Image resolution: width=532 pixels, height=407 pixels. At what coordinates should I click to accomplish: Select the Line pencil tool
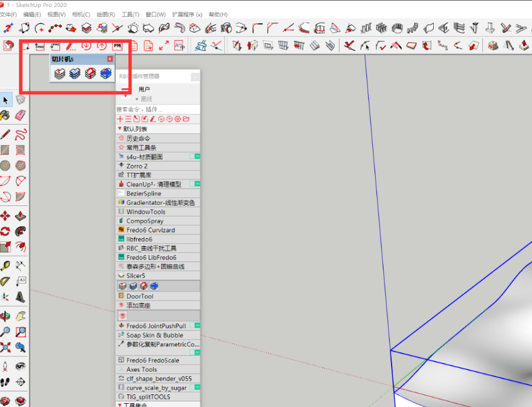[x=5, y=134]
